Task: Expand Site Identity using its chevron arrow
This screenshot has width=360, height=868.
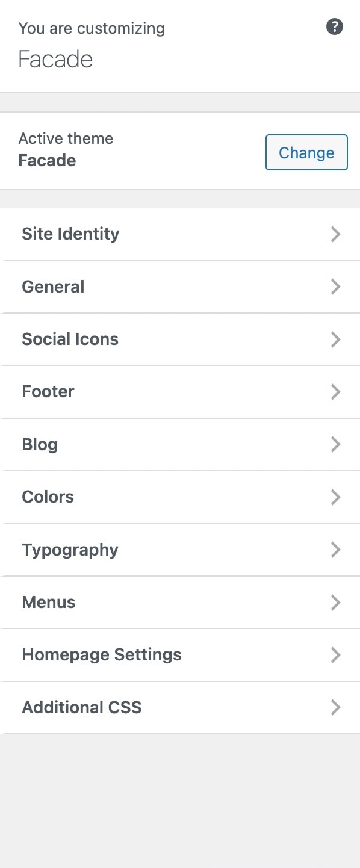Action: coord(336,234)
